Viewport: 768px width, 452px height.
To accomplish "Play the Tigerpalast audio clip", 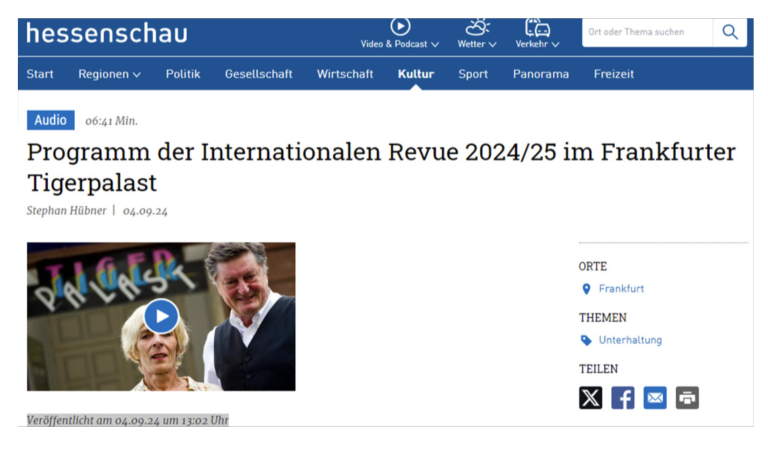I will (x=161, y=316).
